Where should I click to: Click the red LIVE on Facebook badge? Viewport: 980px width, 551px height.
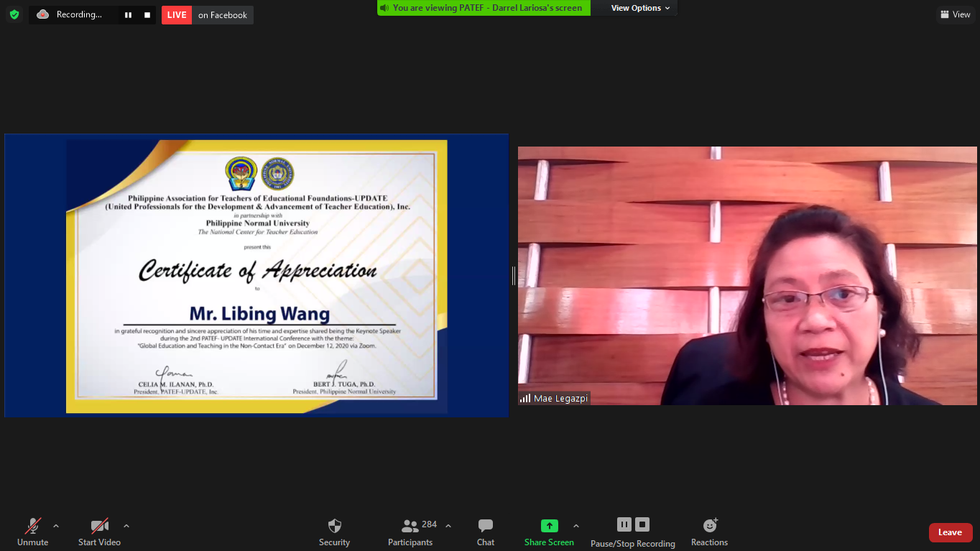coord(177,15)
